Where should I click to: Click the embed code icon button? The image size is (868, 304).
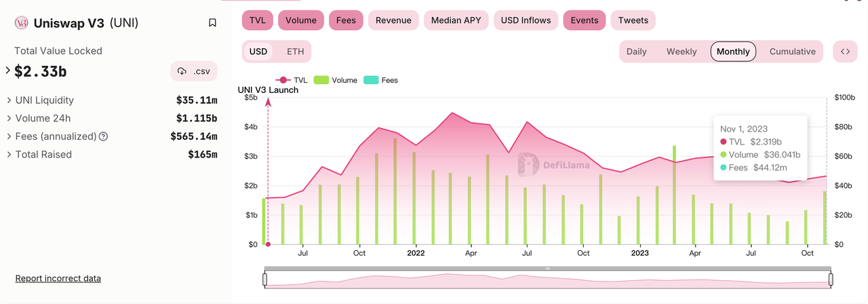pos(844,52)
